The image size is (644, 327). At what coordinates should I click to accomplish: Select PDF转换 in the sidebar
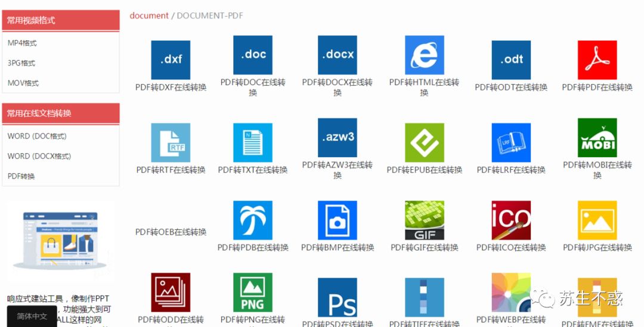[x=21, y=176]
